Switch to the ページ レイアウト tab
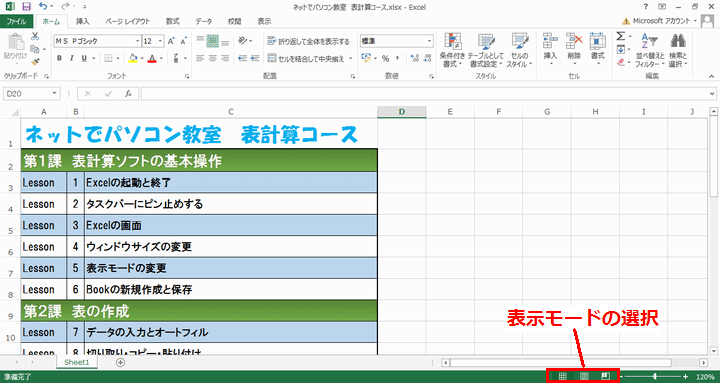This screenshot has height=383, width=720. pos(127,21)
